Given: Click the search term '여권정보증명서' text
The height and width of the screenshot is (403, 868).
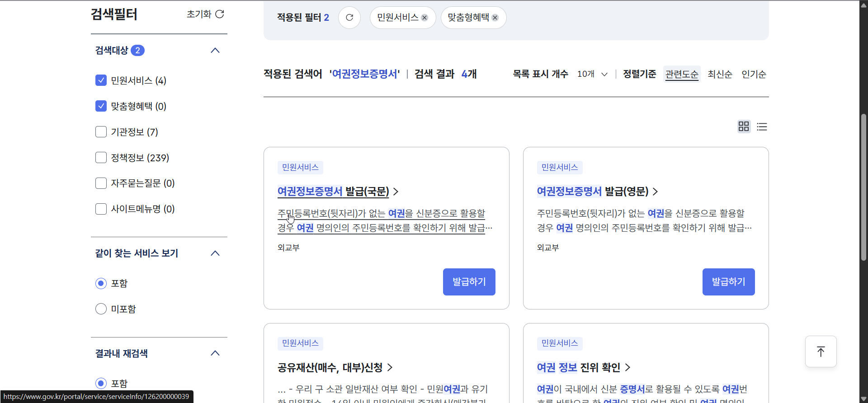Looking at the screenshot, I should pyautogui.click(x=364, y=74).
